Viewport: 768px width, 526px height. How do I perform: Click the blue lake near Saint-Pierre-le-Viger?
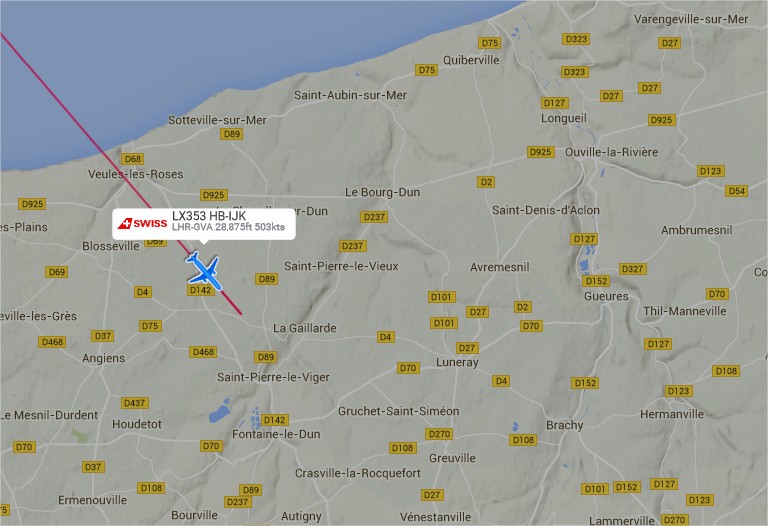pos(219,411)
